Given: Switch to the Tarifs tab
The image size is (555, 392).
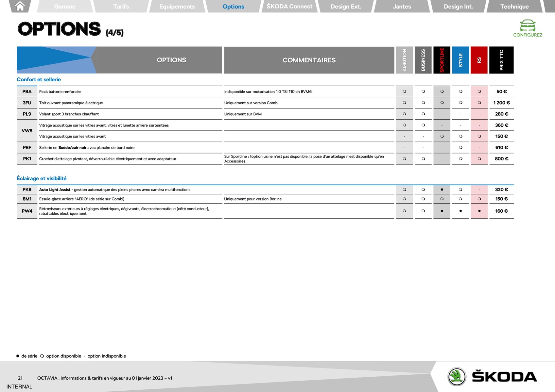Looking at the screenshot, I should [121, 7].
